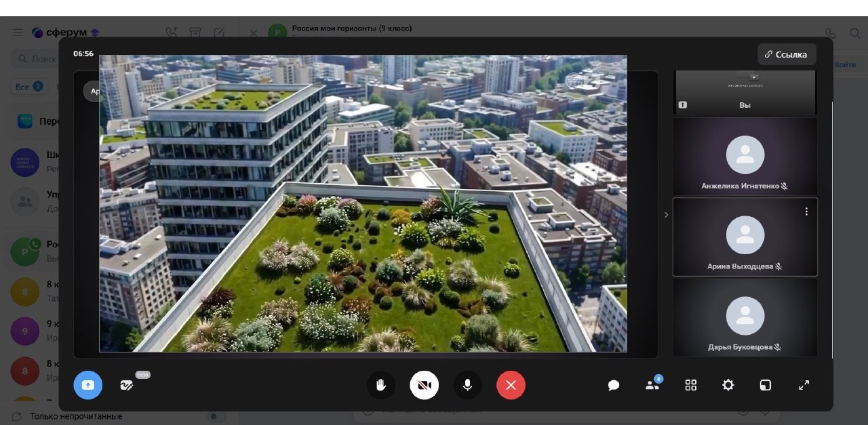Screen dimensions: 868x425
Task: Collapse the participants side panel chevron
Action: click(666, 215)
